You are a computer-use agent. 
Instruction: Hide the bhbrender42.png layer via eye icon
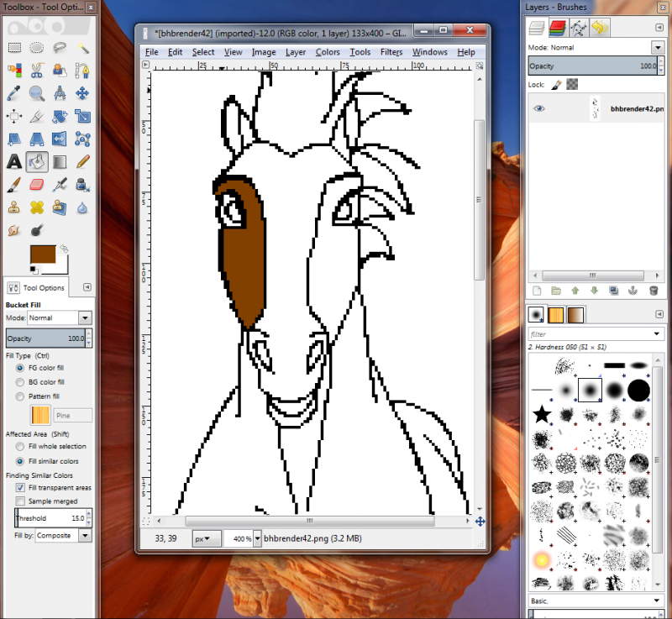[x=539, y=108]
